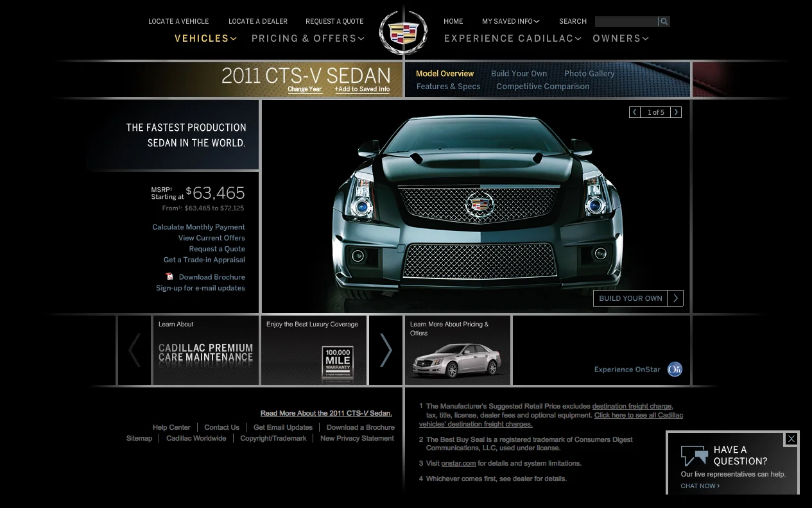Viewport: 812px width, 508px height.
Task: Slide promo carousel to the left
Action: (135, 350)
